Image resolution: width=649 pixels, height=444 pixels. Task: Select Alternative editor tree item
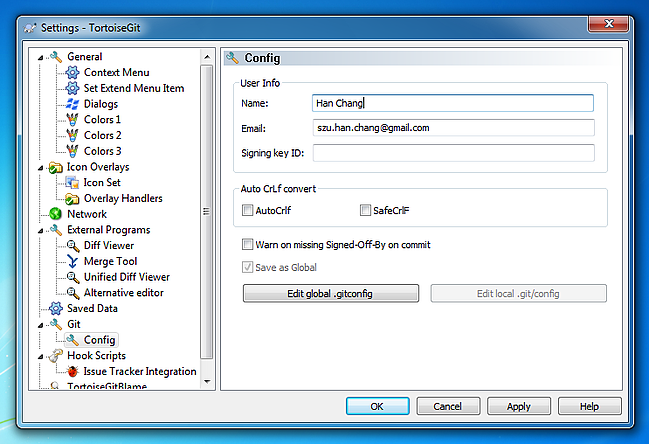tap(124, 293)
